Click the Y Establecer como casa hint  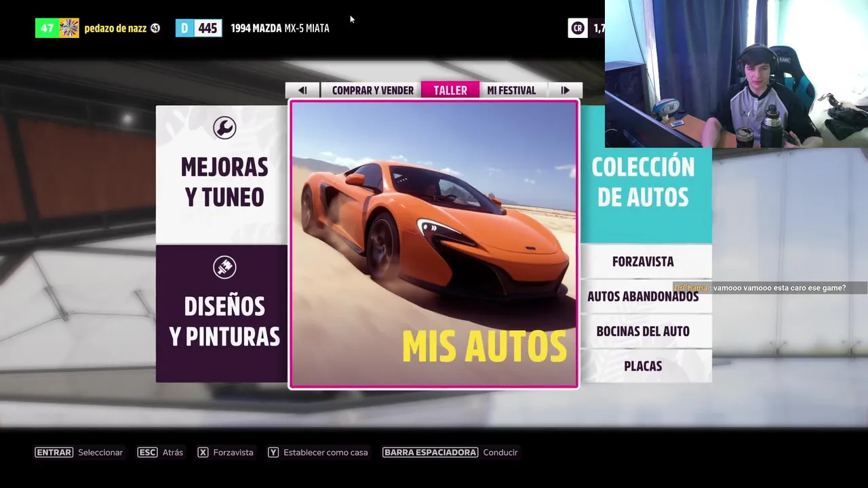click(318, 452)
